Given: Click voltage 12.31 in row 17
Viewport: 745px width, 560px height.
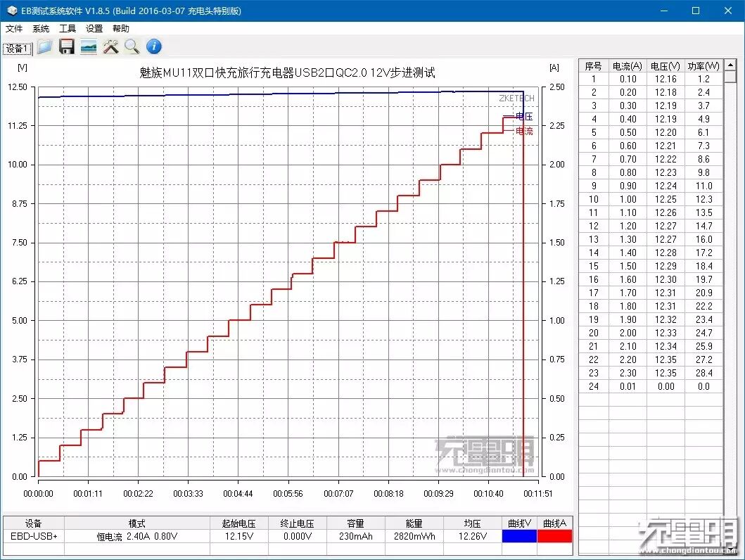Looking at the screenshot, I should click(666, 293).
